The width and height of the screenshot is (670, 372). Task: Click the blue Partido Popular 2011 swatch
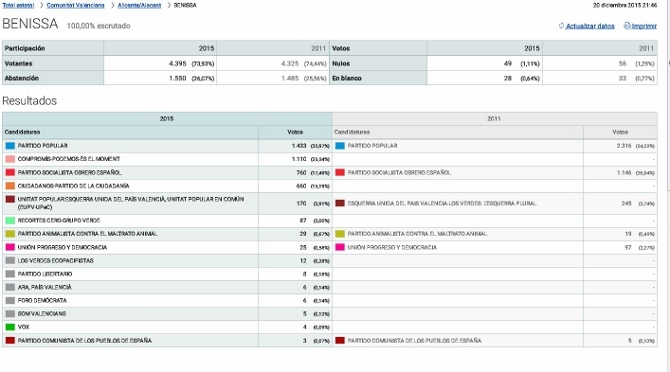click(x=340, y=146)
